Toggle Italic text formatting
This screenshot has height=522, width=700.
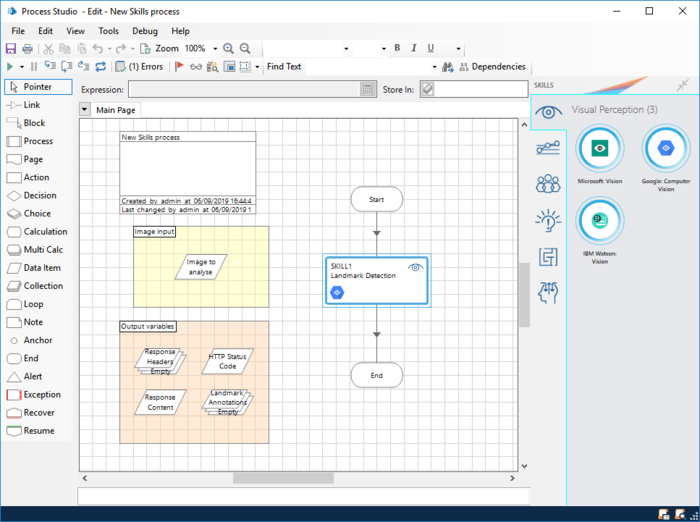tap(413, 48)
